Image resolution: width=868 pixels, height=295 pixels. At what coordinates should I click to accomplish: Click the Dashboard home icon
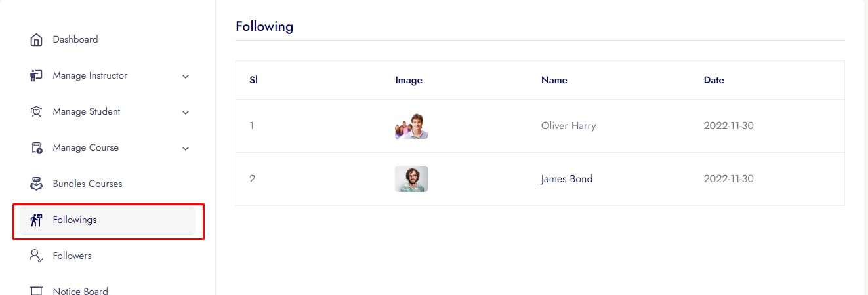pyautogui.click(x=37, y=40)
